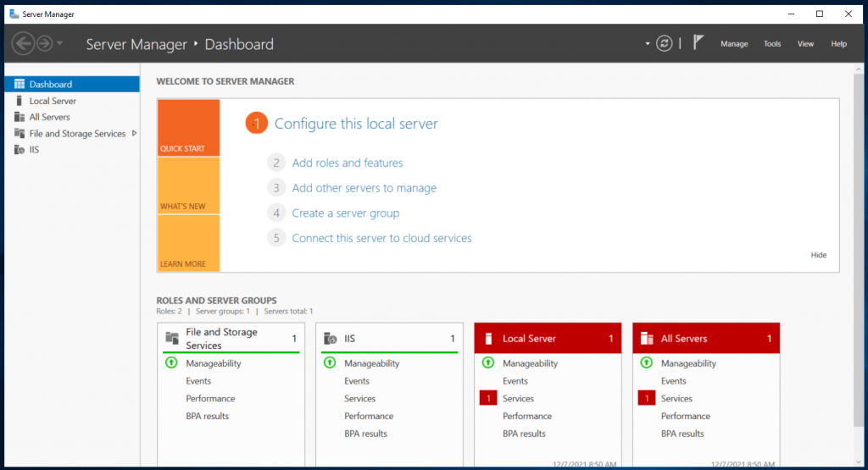Click Connect this server to cloud services
868x470 pixels.
coord(381,238)
